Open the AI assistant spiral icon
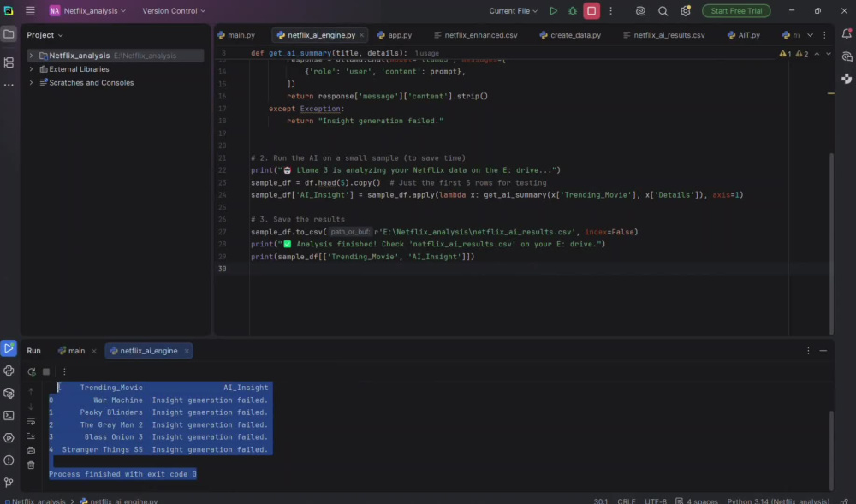 (640, 11)
